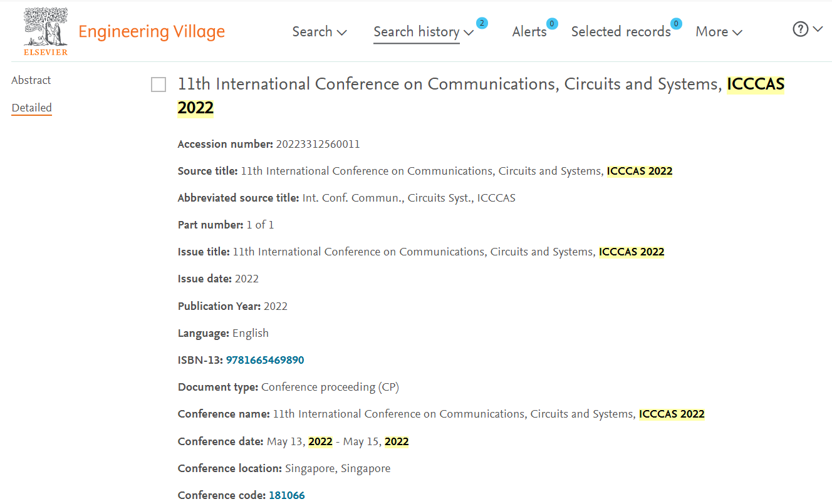Open the More dropdown menu
Screen dimensions: 832x504
[x=719, y=32]
